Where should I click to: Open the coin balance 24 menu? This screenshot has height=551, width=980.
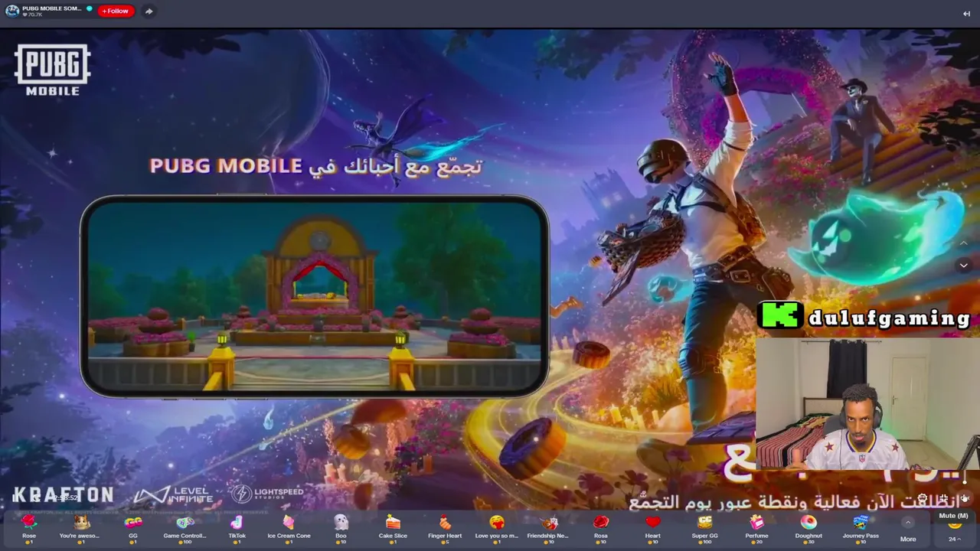(954, 539)
